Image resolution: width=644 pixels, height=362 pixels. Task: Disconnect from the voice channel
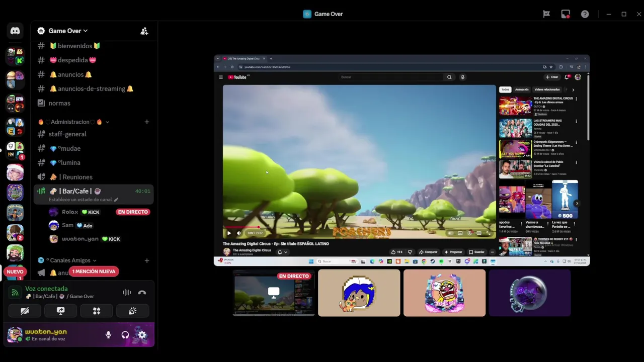(142, 293)
